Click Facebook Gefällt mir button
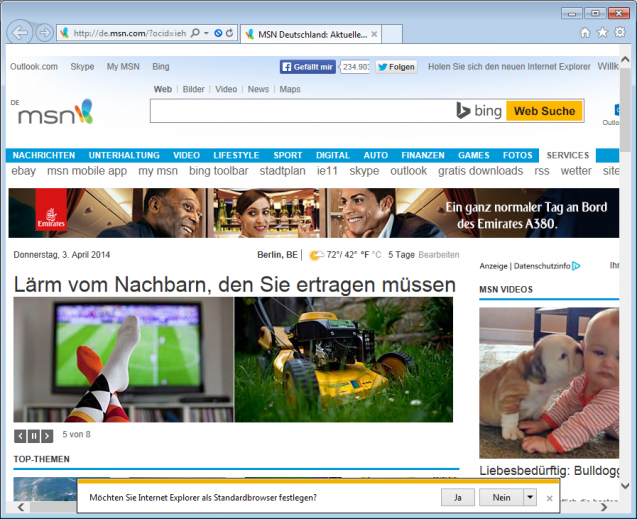The width and height of the screenshot is (637, 519). point(308,67)
